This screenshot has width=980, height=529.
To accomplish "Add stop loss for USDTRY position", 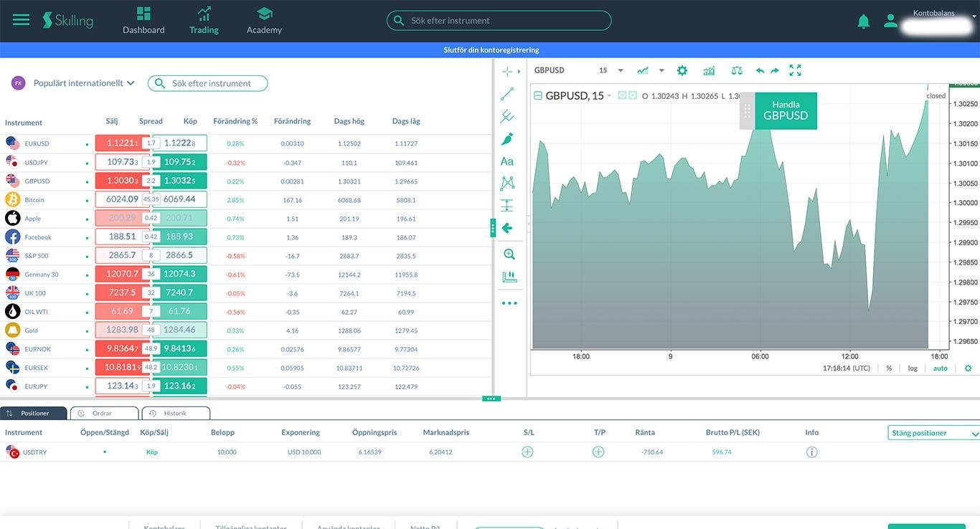I will 527,452.
